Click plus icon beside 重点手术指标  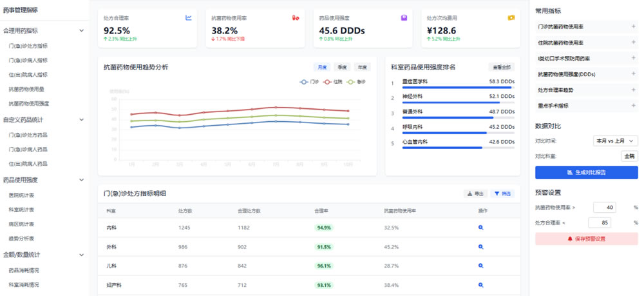pyautogui.click(x=633, y=106)
